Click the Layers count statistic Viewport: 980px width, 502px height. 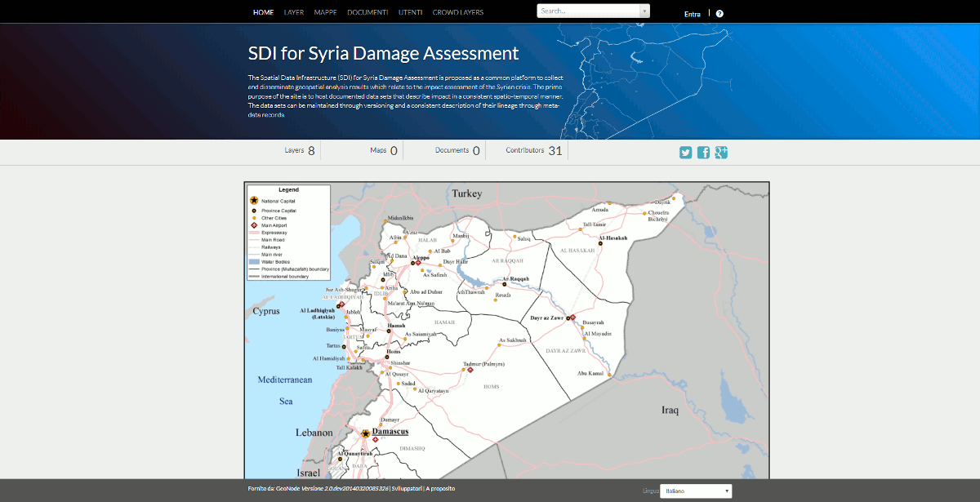click(299, 150)
